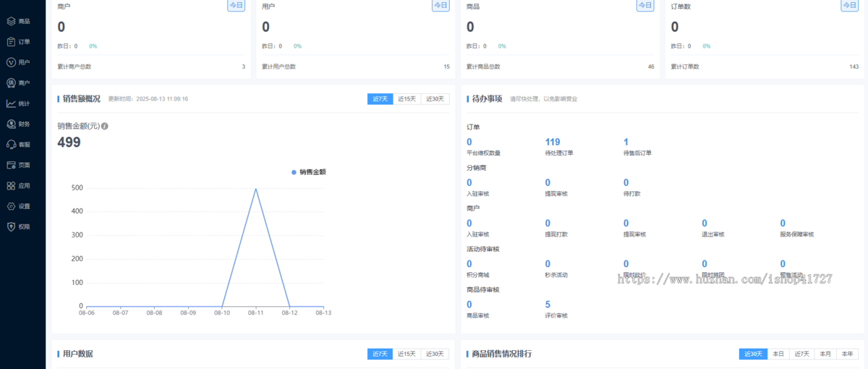
Task: Open 积分商城 activity review item
Action: [478, 268]
